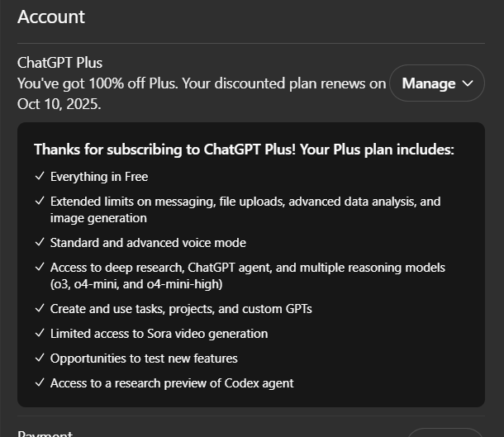This screenshot has width=504, height=437.
Task: Click the 'Opportunities to test new features' line
Action: coord(144,359)
